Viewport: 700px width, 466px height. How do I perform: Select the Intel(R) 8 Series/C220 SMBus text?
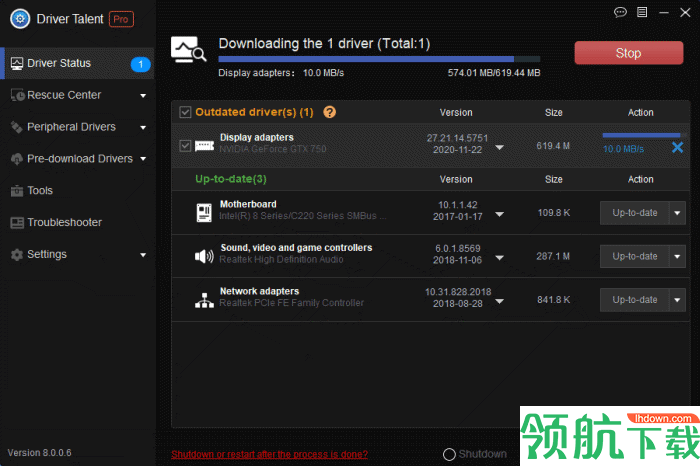click(303, 216)
